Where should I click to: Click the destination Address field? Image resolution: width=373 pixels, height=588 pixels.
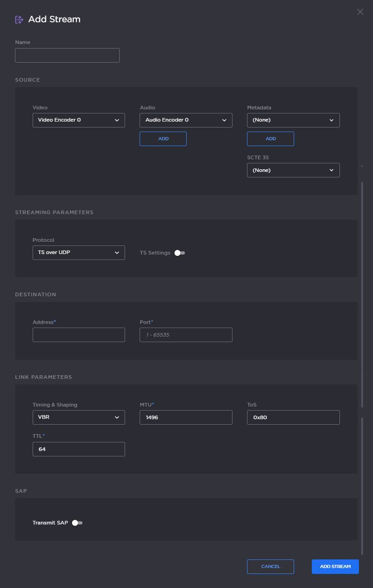[x=78, y=334]
